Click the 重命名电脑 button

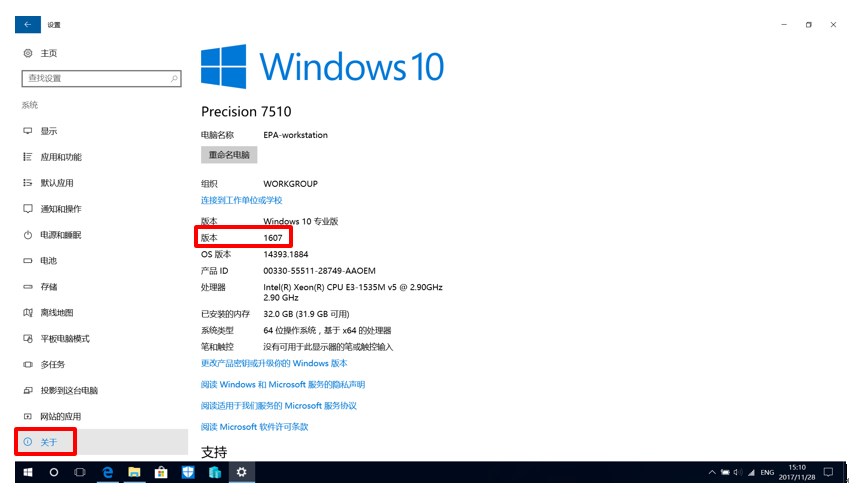point(229,155)
